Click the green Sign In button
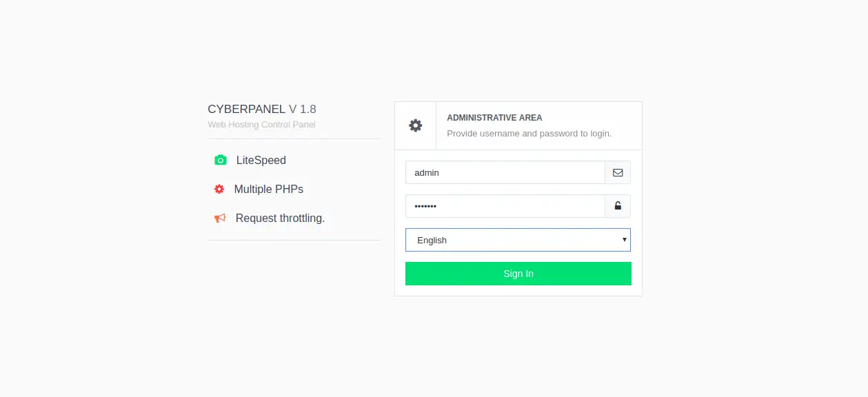This screenshot has width=868, height=397. 518,274
